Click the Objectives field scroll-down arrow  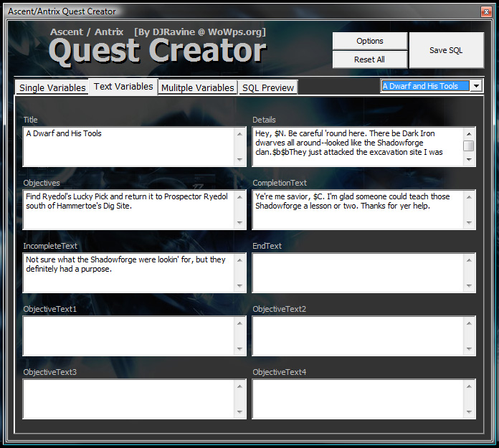click(x=239, y=223)
